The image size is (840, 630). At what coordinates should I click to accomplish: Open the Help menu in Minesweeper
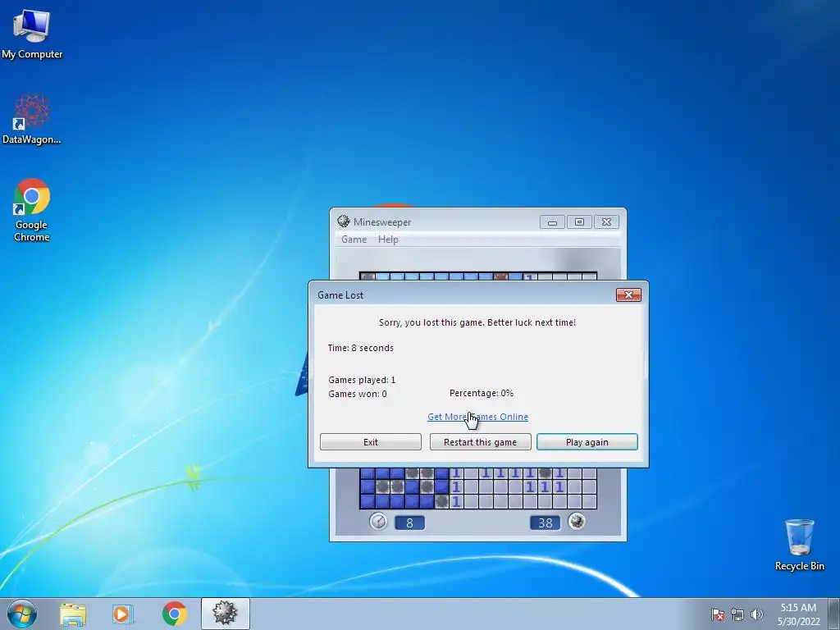coord(388,240)
